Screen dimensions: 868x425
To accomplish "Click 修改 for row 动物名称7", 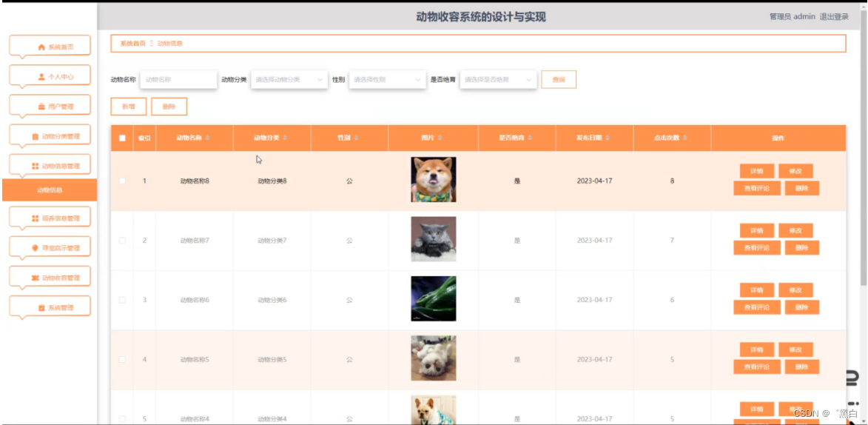I will (795, 230).
